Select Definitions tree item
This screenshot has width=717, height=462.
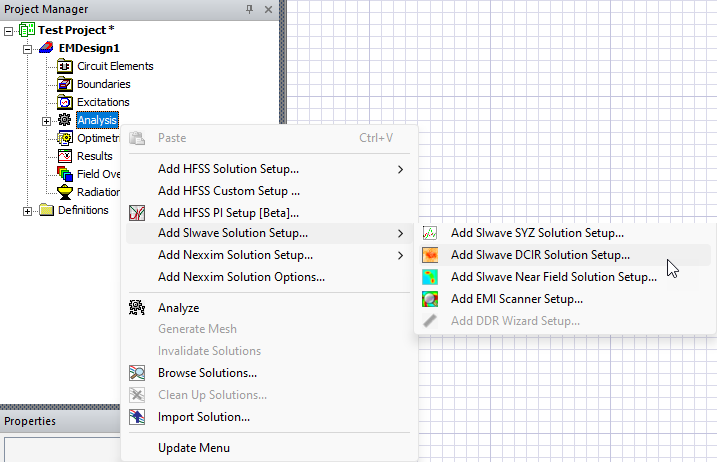tap(83, 210)
